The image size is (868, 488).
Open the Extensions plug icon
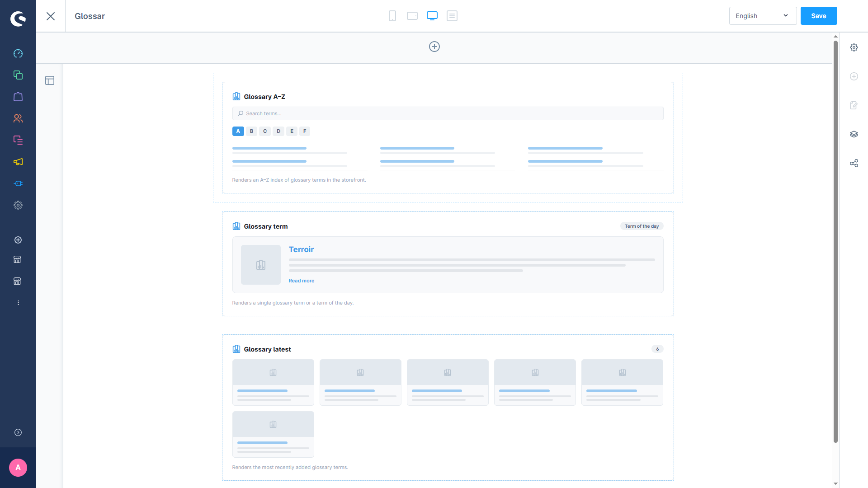[18, 183]
